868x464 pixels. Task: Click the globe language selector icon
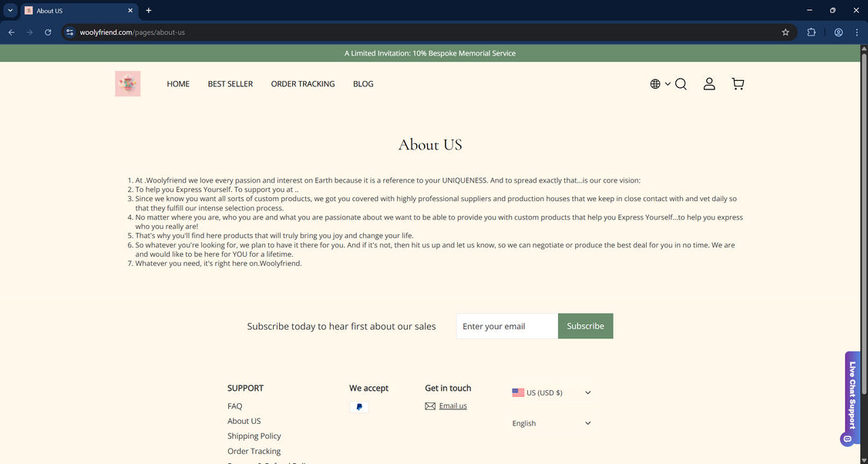pyautogui.click(x=654, y=84)
